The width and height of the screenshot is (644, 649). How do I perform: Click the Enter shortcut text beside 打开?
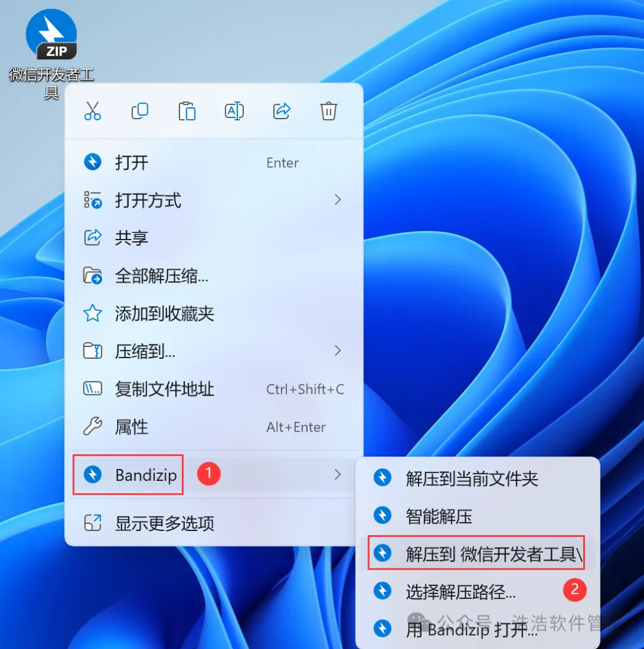tap(283, 163)
